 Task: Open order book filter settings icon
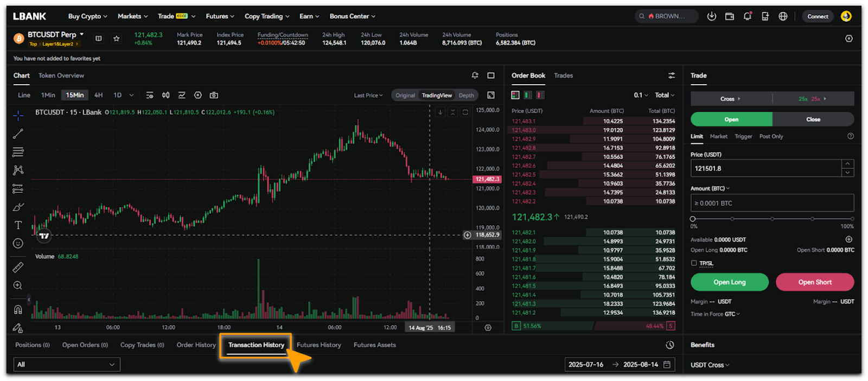(672, 75)
